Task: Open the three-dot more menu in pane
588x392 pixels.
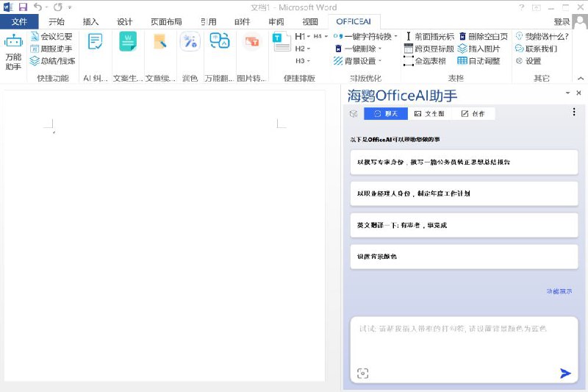Action: [574, 112]
